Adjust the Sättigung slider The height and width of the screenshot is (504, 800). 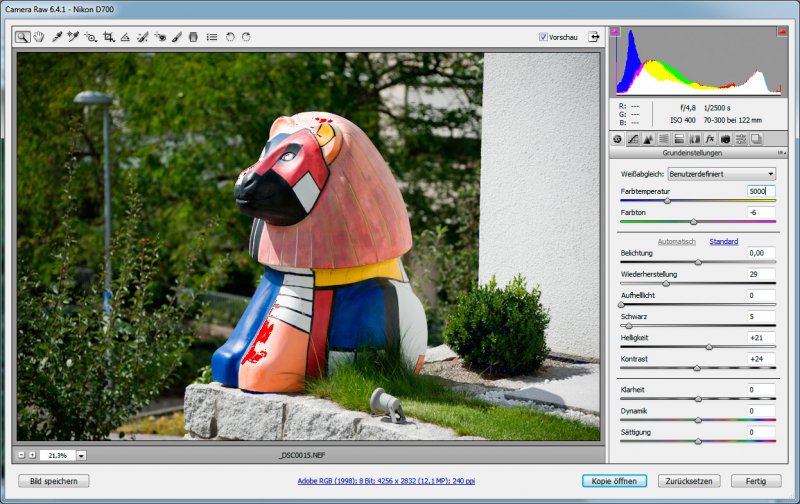click(698, 442)
